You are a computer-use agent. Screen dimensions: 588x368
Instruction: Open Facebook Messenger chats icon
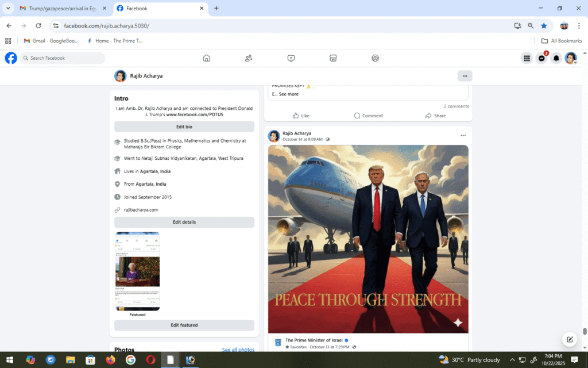541,58
